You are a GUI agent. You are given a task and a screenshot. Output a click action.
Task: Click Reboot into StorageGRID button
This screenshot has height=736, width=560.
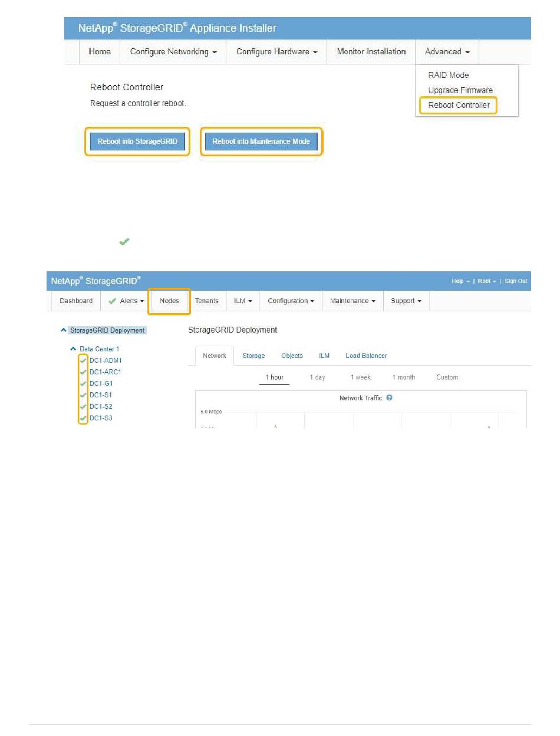(137, 142)
